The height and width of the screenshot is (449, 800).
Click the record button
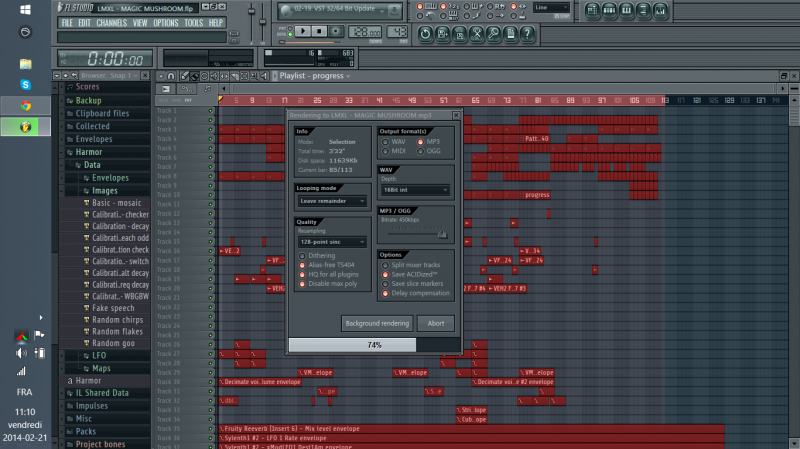(336, 31)
